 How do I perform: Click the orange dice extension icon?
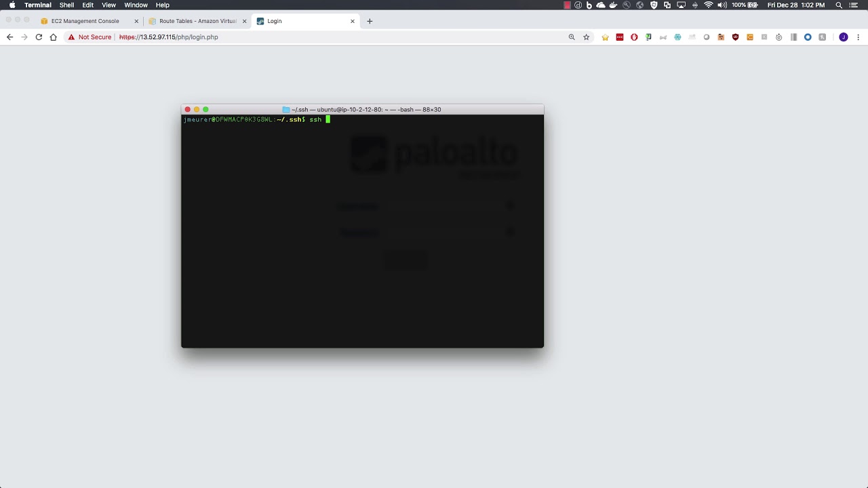point(750,37)
